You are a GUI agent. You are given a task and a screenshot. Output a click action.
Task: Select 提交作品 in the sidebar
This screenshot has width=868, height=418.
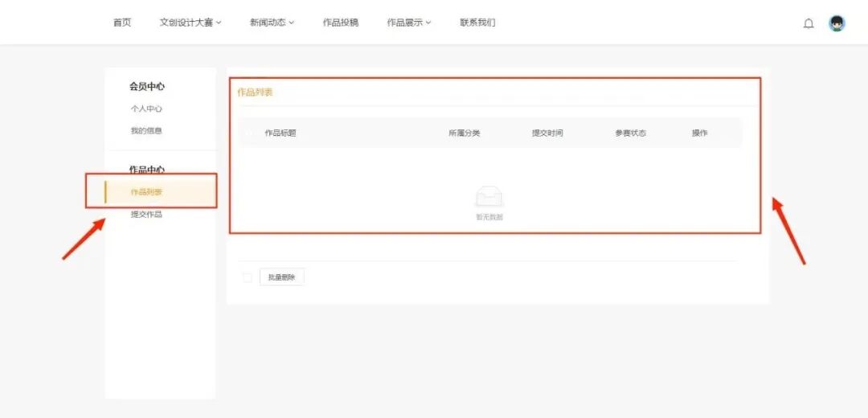pyautogui.click(x=146, y=215)
